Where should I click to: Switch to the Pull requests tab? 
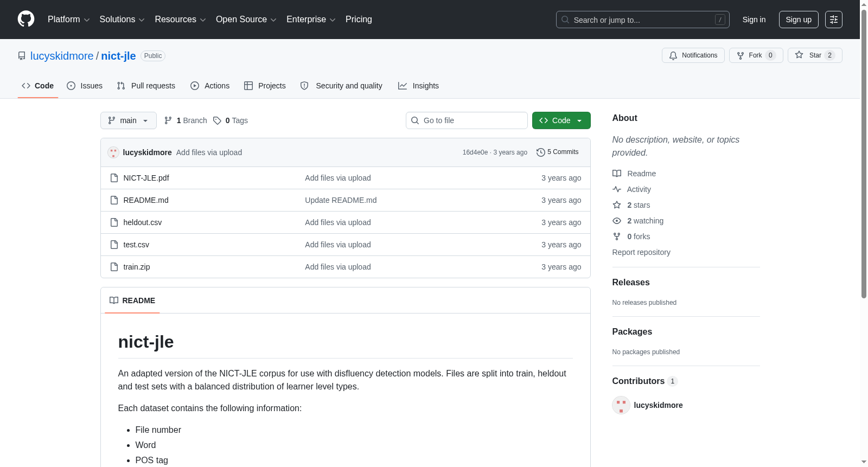point(146,86)
